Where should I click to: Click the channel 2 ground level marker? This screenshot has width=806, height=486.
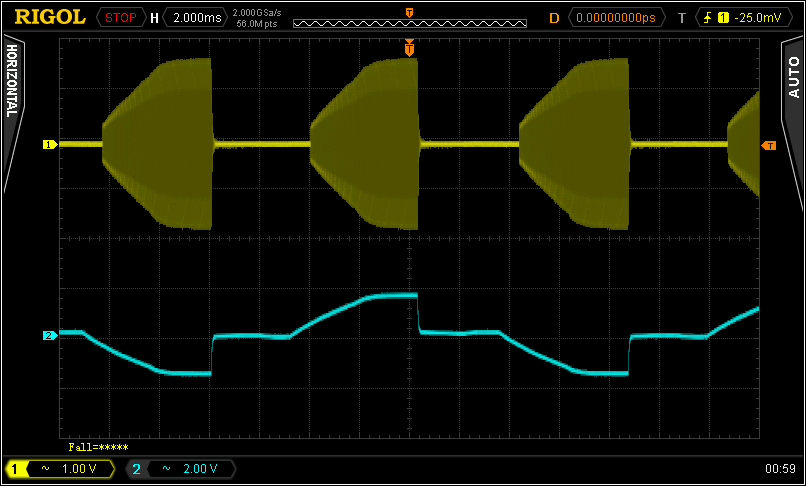[49, 336]
